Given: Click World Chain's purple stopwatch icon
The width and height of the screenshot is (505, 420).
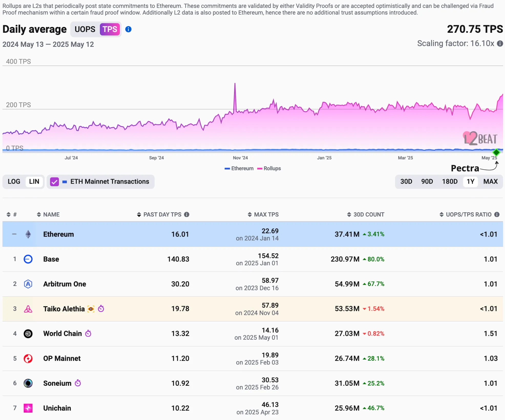Looking at the screenshot, I should (x=88, y=334).
